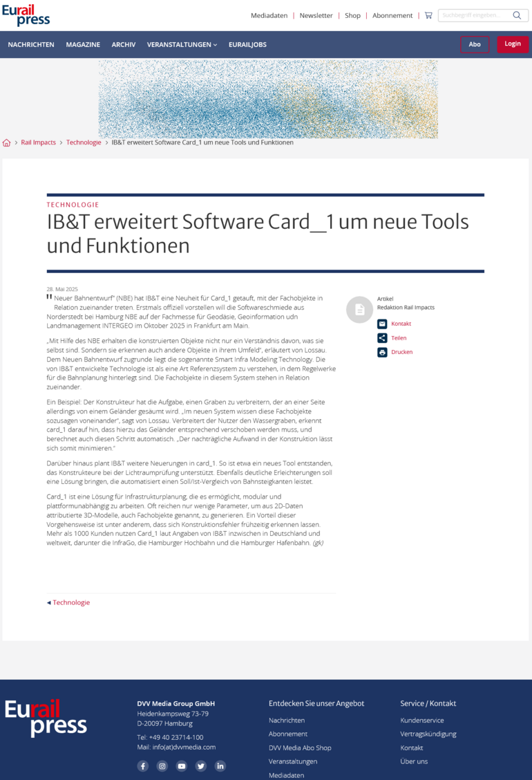Click the Kontakt envelope icon
Viewport: 532px width, 780px height.
tap(382, 324)
